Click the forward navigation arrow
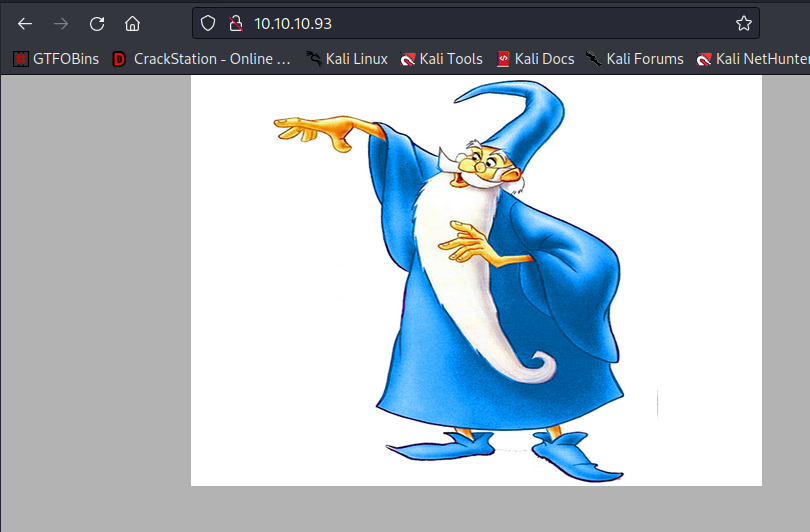 [x=61, y=24]
